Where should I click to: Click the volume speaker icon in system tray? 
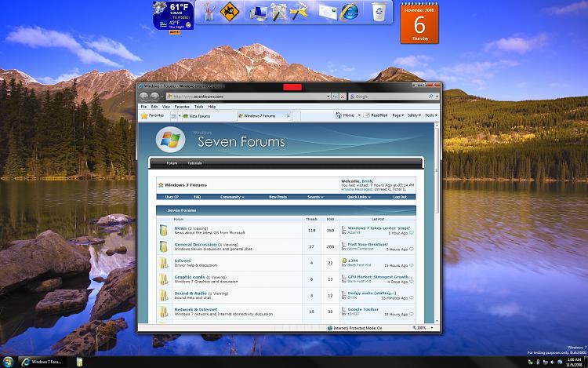point(552,362)
